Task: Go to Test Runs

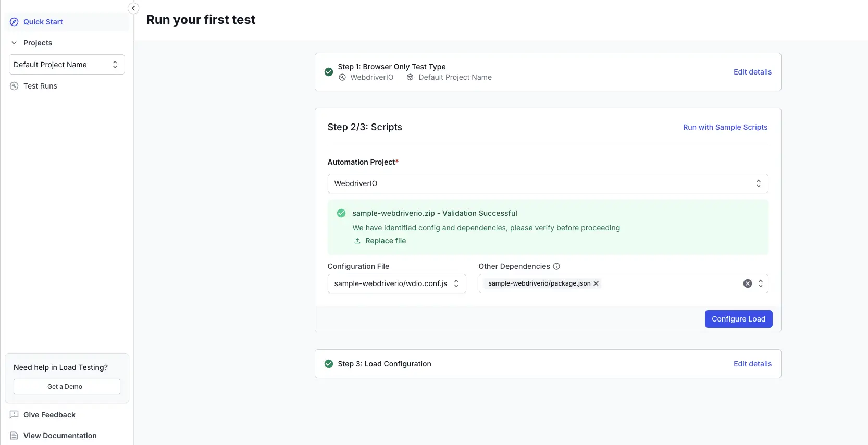Action: (x=40, y=86)
